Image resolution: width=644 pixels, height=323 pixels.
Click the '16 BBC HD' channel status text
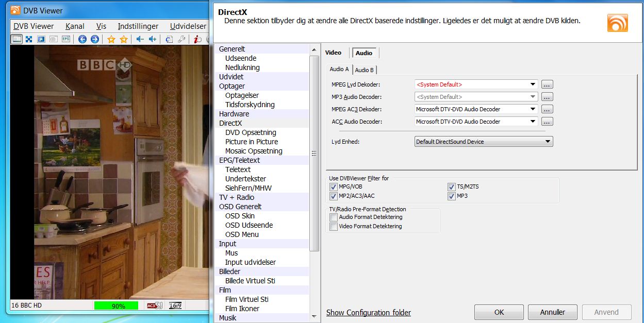(x=27, y=305)
